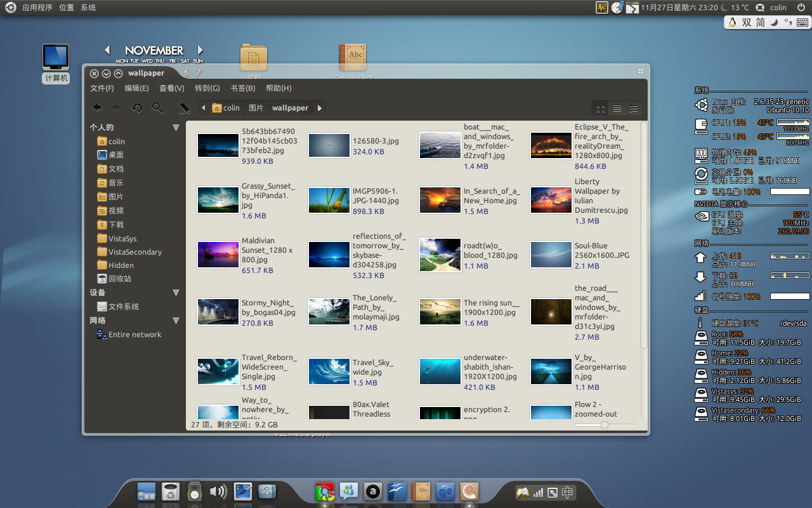
Task: Click the system monitor graph panel icon
Action: [601, 8]
